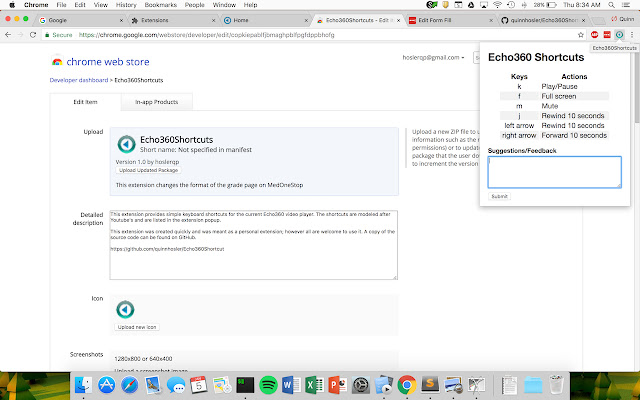Click the Echo360Shortcuts icon in the Upload box
The image size is (640, 400).
pos(126,144)
